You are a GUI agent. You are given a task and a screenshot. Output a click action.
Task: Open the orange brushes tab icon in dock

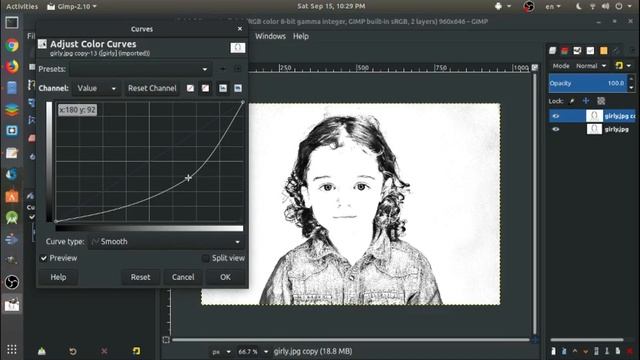click(604, 51)
